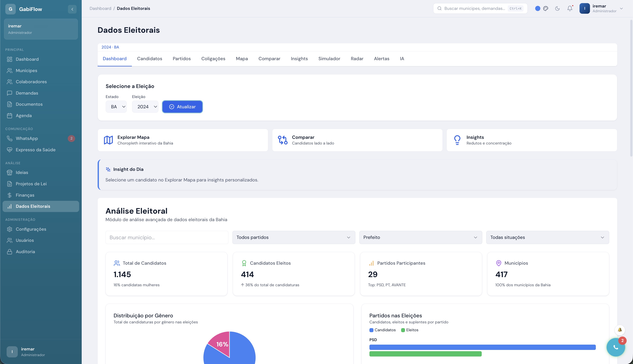Toggle dark mode with the moon icon
Viewport: 633px width, 364px height.
(x=557, y=8)
